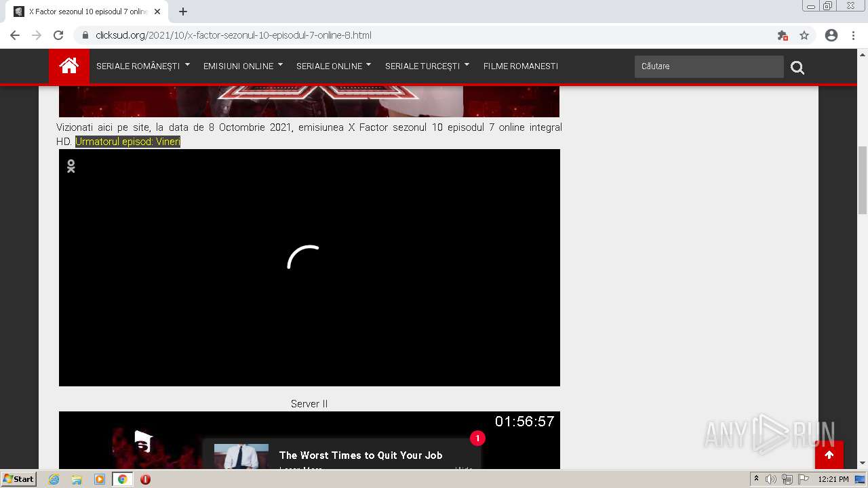Launch Internet Explorer from taskbar
868x488 pixels.
coord(54,479)
